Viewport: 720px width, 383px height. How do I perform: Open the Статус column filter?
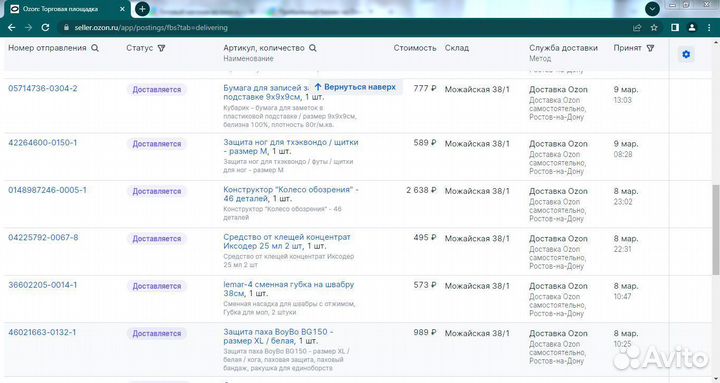[x=161, y=48]
